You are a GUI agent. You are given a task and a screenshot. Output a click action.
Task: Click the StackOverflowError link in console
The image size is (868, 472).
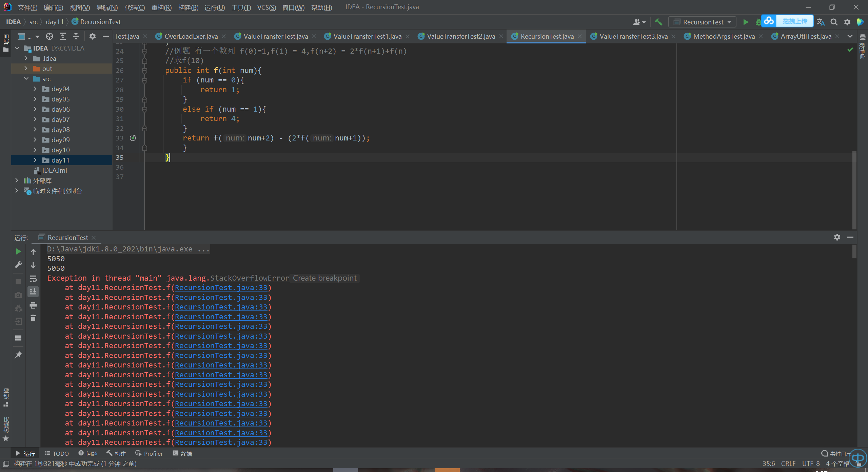[x=250, y=278]
